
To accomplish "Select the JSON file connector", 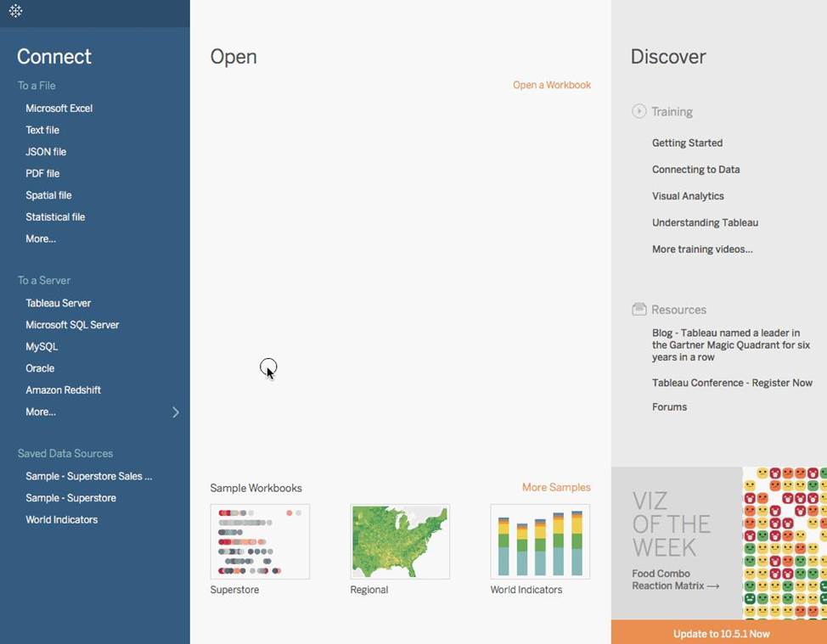I will [46, 152].
